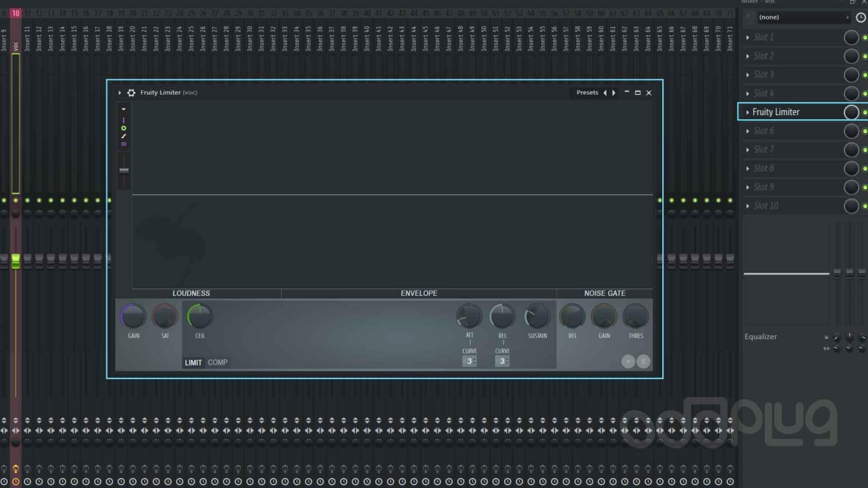Image resolution: width=868 pixels, height=488 pixels.
Task: Click the headphone icon on the voc track
Action: 16,468
